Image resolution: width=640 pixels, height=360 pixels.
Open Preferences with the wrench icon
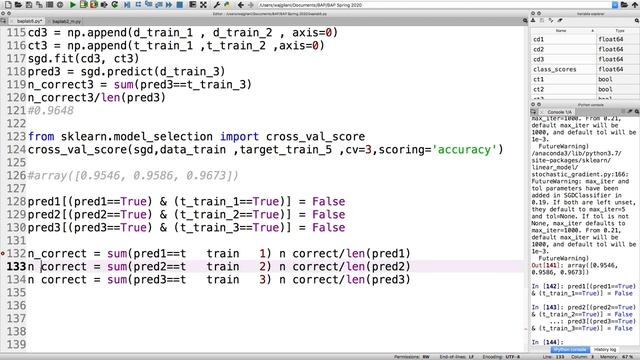217,5
